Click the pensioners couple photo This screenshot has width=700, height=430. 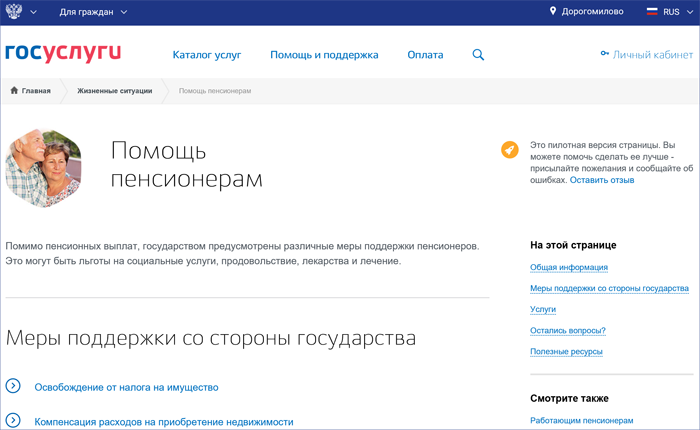[43, 168]
